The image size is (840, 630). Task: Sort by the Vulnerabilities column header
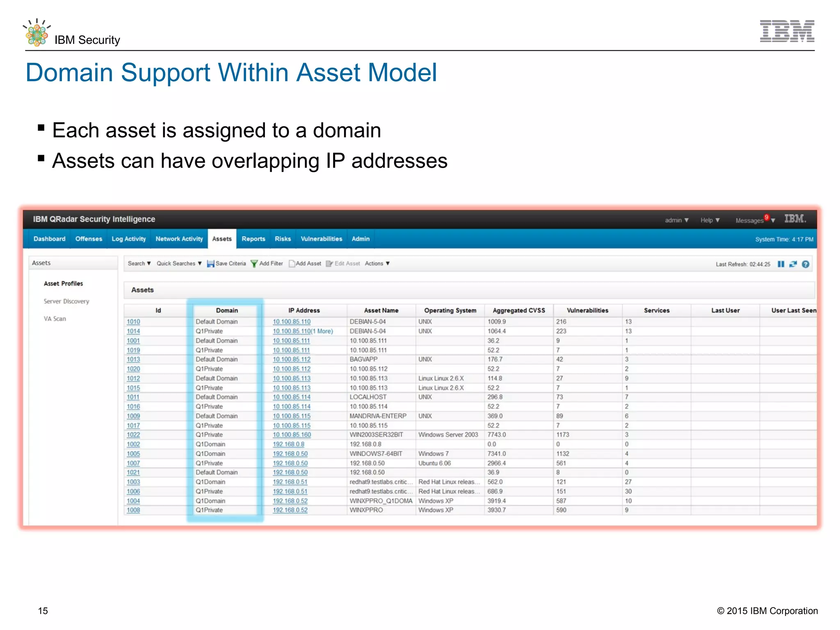588,310
